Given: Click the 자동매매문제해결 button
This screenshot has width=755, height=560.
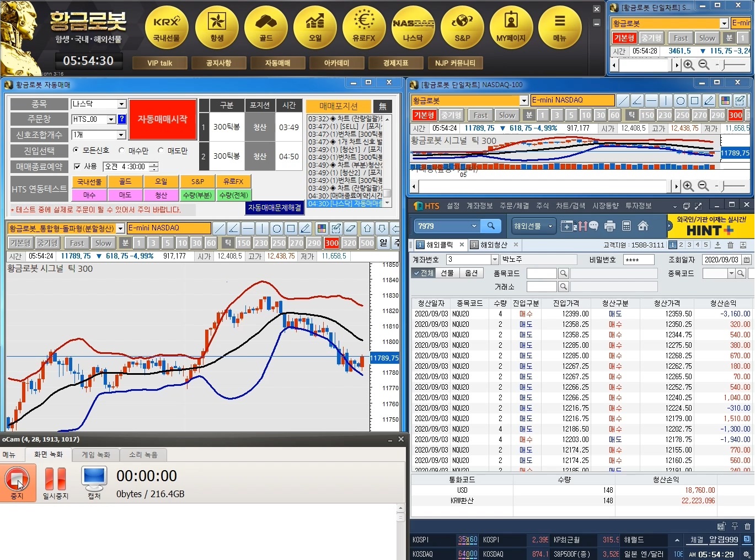Looking at the screenshot, I should click(x=275, y=208).
